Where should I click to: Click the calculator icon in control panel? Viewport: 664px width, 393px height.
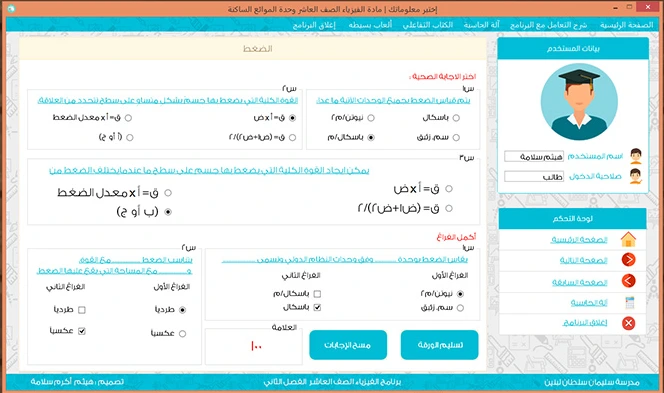[x=629, y=302]
